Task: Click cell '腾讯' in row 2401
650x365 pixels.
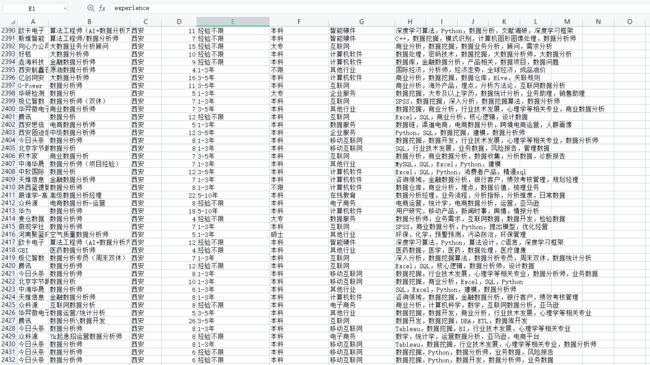Action: point(25,117)
